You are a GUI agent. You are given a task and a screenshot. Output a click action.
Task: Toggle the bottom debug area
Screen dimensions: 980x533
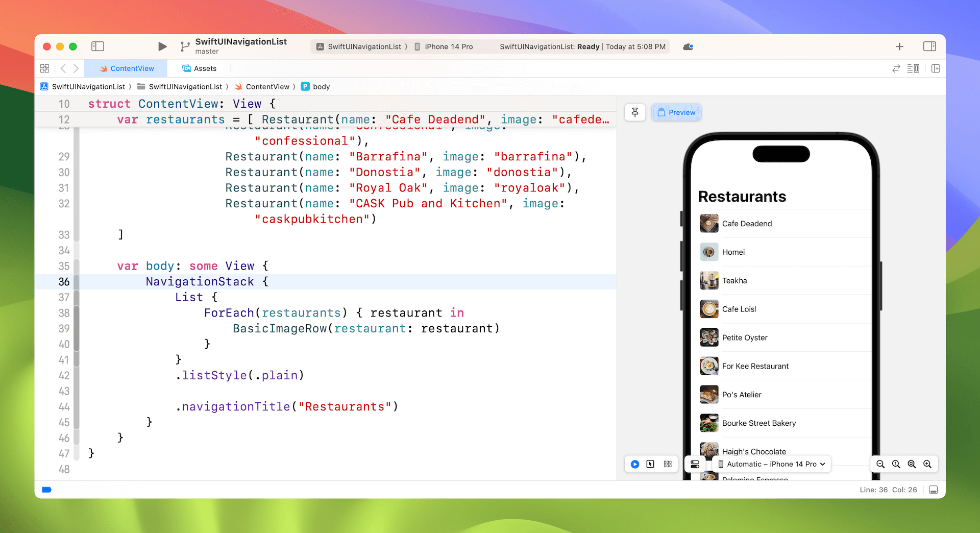pyautogui.click(x=934, y=490)
